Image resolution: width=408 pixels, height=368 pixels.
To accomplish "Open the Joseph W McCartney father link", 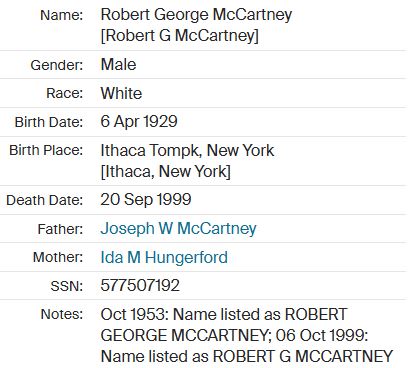I will (178, 229).
